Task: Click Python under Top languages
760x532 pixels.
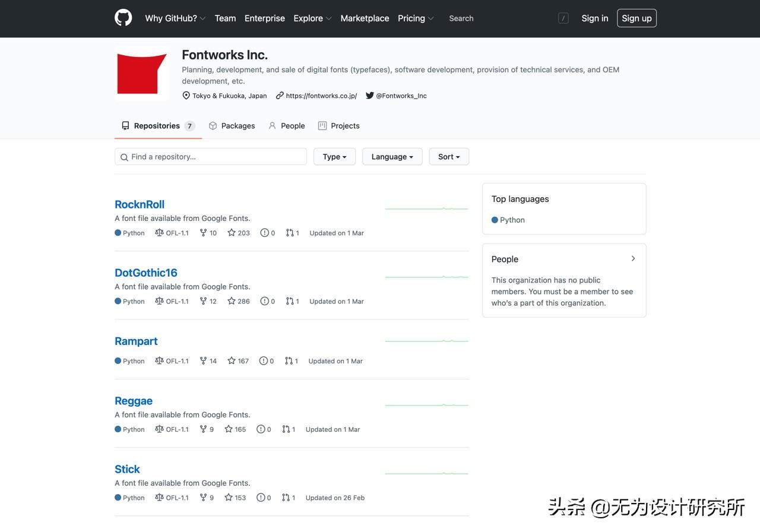Action: [x=512, y=220]
